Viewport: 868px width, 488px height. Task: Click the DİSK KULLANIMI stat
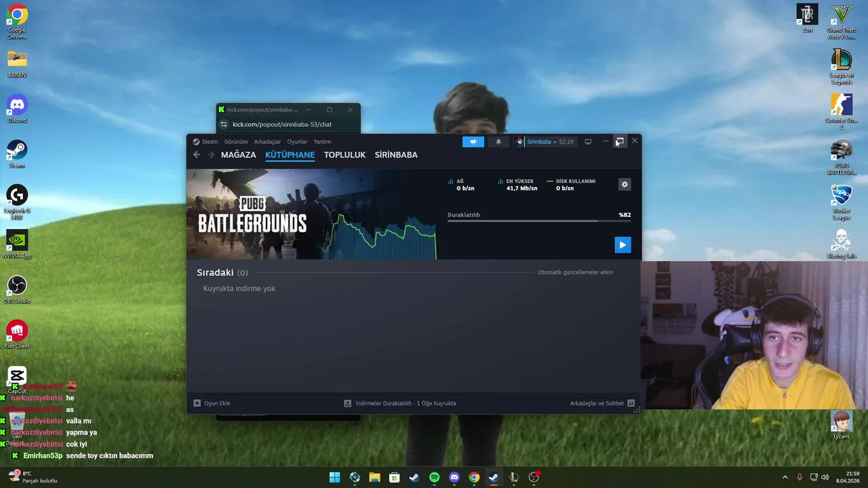point(572,185)
